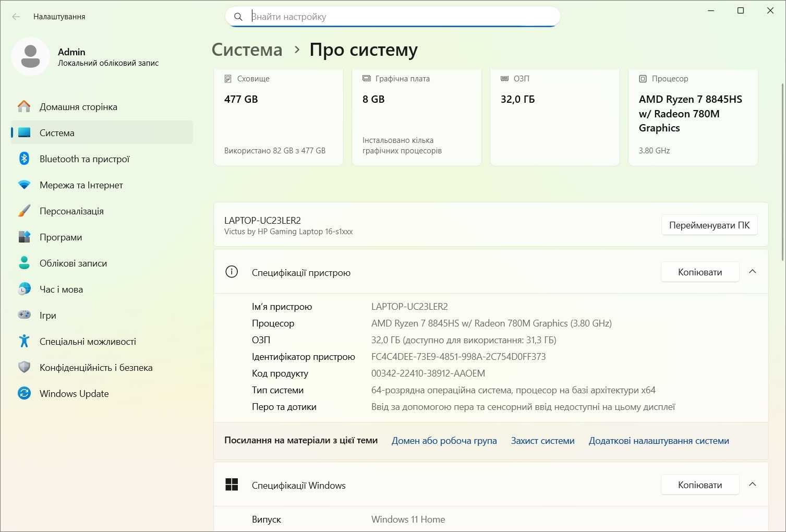Open Конфіденційність і безпека settings

(x=102, y=367)
